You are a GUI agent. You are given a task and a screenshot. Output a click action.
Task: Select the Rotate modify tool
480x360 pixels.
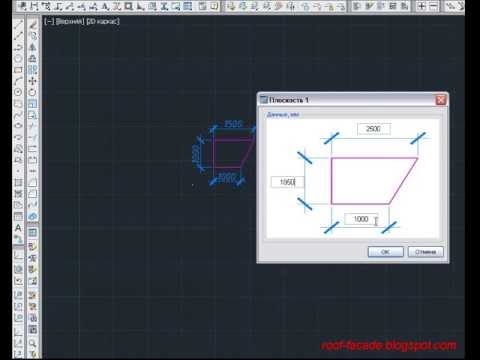pos(33,92)
